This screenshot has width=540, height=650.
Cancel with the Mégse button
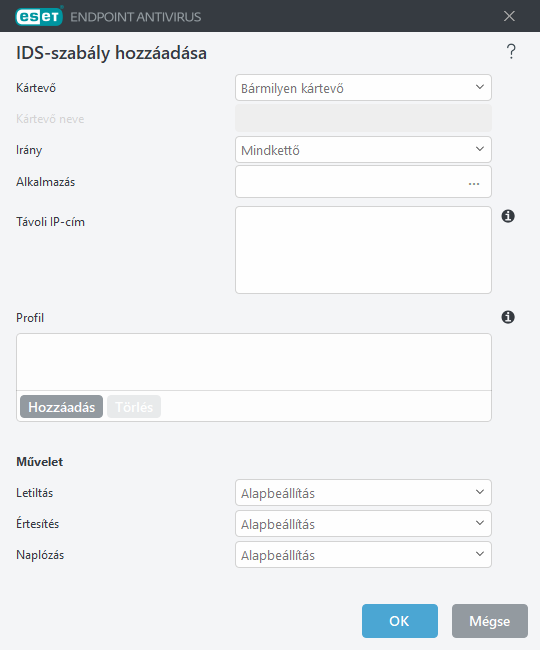pyautogui.click(x=490, y=621)
